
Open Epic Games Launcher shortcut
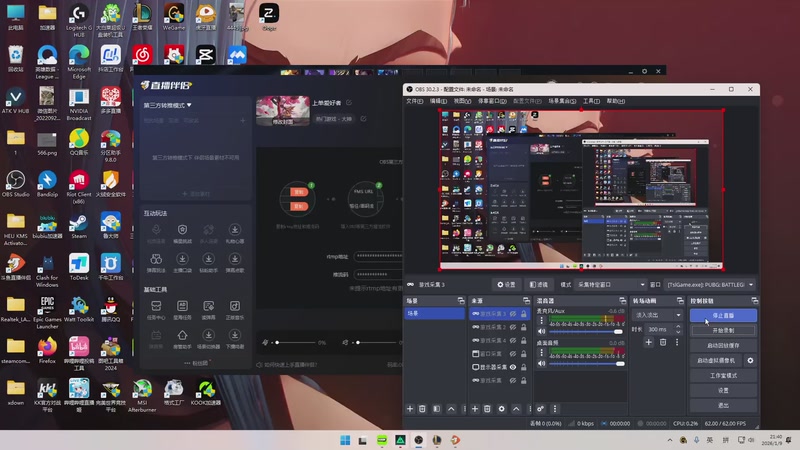pyautogui.click(x=47, y=312)
